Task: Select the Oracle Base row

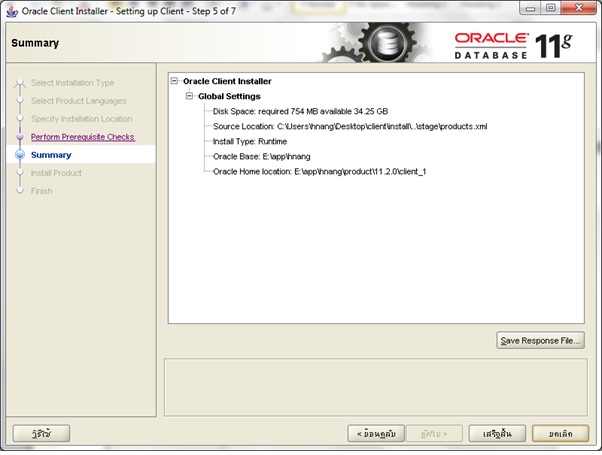Action: 261,156
